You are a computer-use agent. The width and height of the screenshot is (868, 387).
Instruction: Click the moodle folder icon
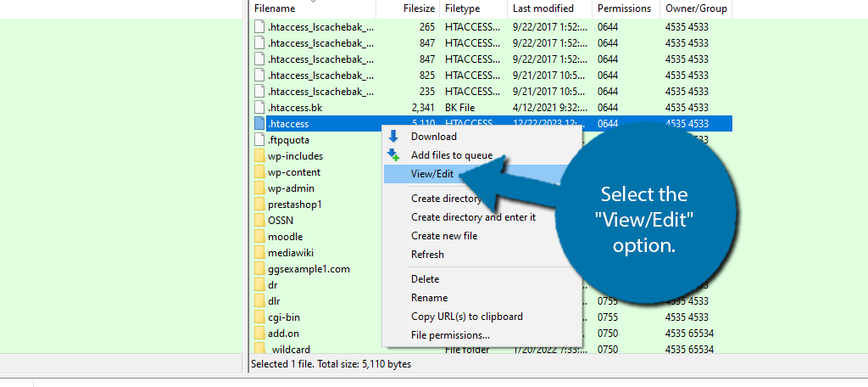pyautogui.click(x=259, y=237)
